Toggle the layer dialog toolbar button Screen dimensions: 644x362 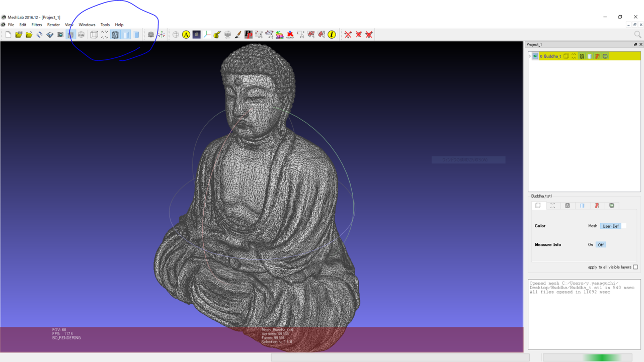point(70,35)
